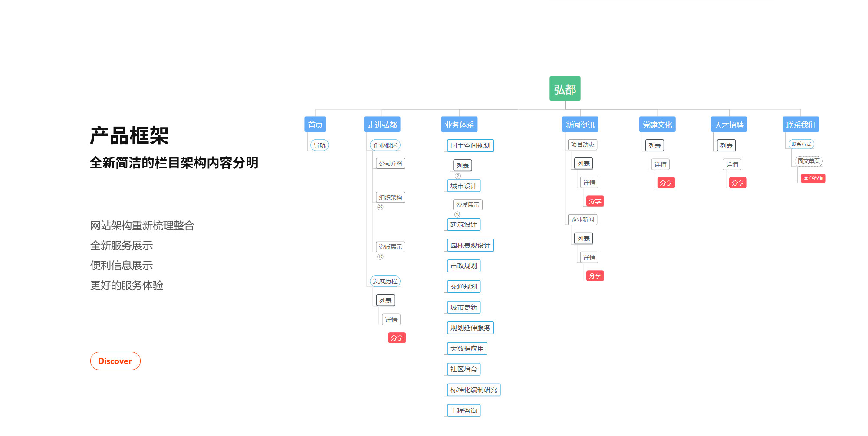Select the 业务体系 top-level node
The image size is (868, 436).
tap(459, 125)
